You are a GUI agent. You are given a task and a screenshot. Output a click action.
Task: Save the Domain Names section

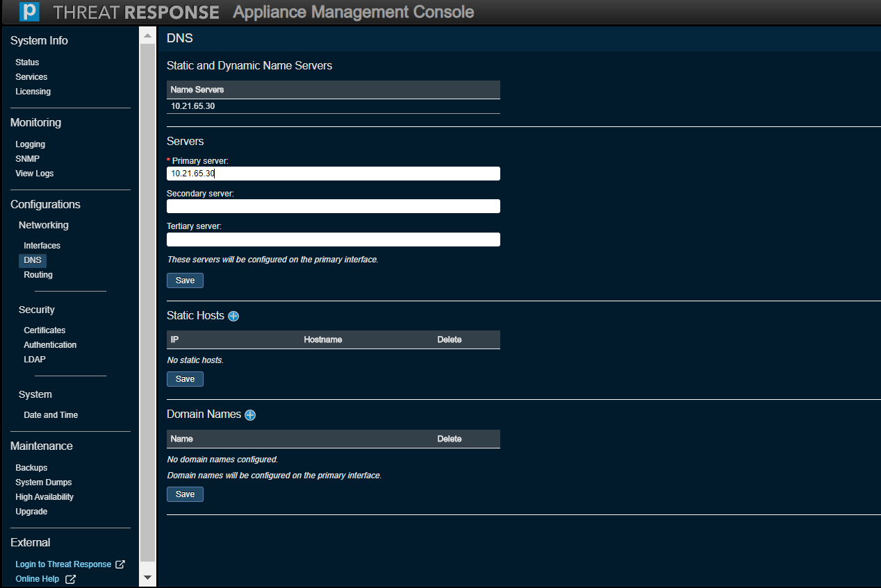[x=185, y=494]
